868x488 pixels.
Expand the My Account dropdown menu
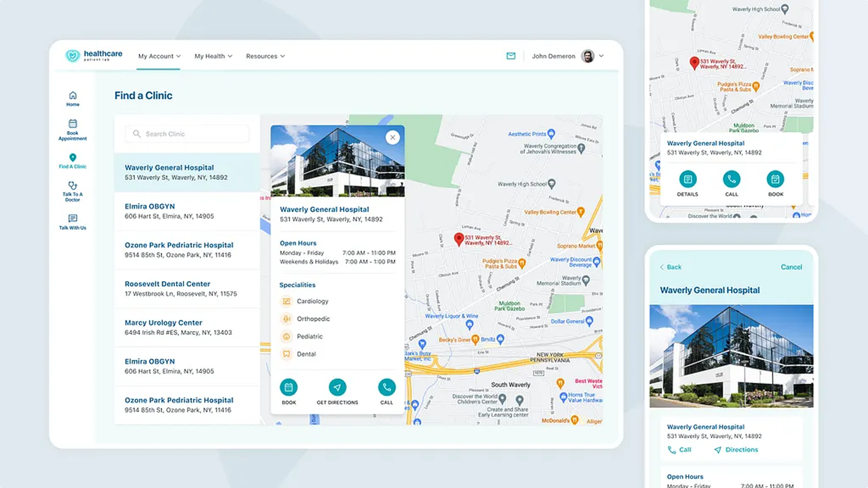point(159,56)
